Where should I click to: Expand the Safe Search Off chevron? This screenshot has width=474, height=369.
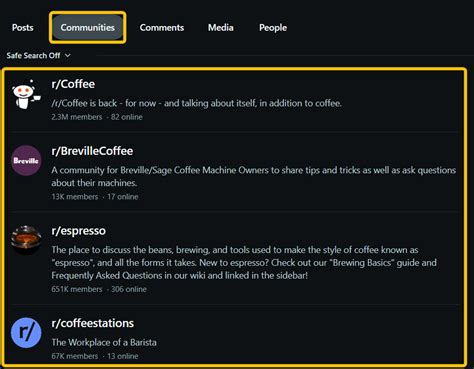click(x=68, y=55)
